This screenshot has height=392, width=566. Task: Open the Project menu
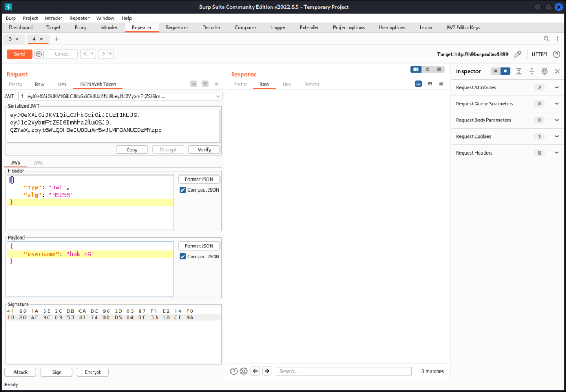click(30, 18)
